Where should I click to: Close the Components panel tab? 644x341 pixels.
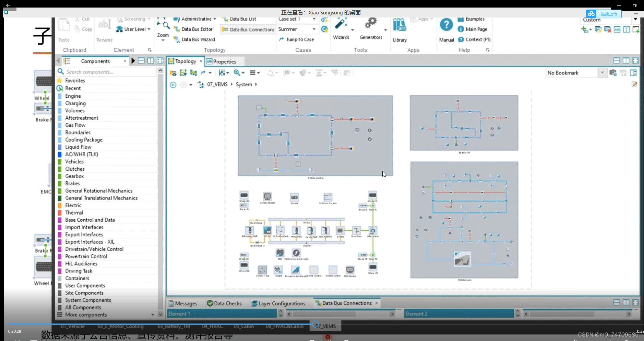tap(125, 61)
